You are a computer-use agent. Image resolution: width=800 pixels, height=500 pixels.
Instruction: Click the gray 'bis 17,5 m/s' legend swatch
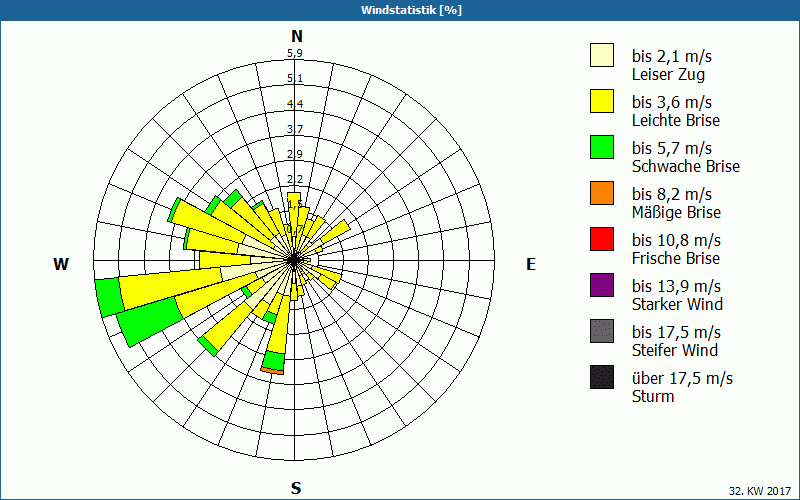602,331
